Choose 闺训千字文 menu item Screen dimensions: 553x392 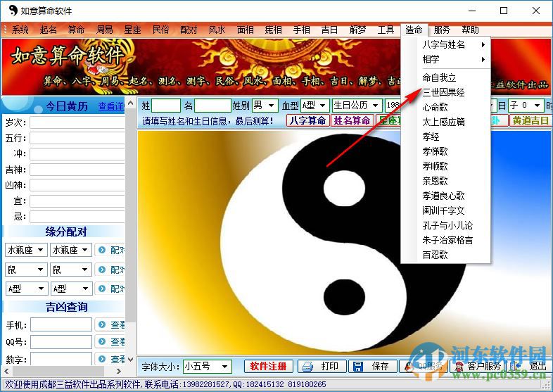(446, 210)
